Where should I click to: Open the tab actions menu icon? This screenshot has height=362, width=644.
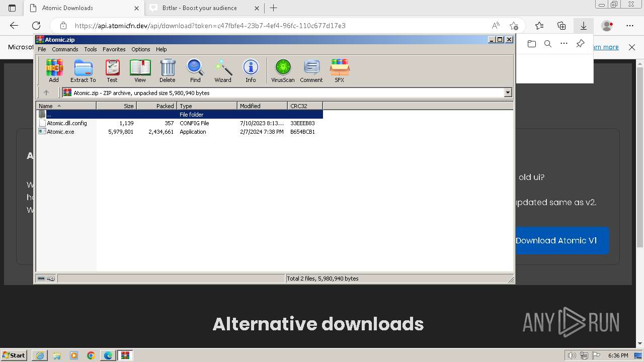point(12,8)
